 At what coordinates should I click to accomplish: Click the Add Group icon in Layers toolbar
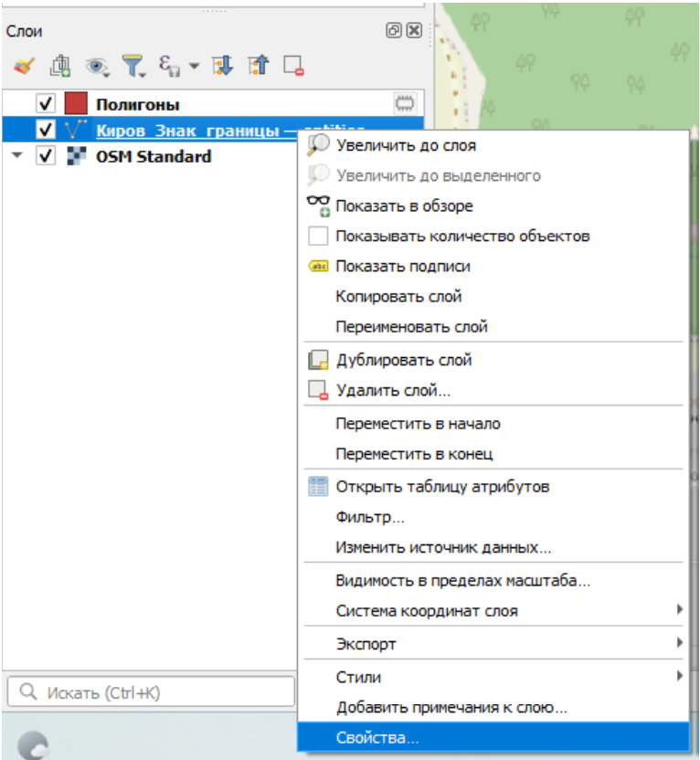61,65
